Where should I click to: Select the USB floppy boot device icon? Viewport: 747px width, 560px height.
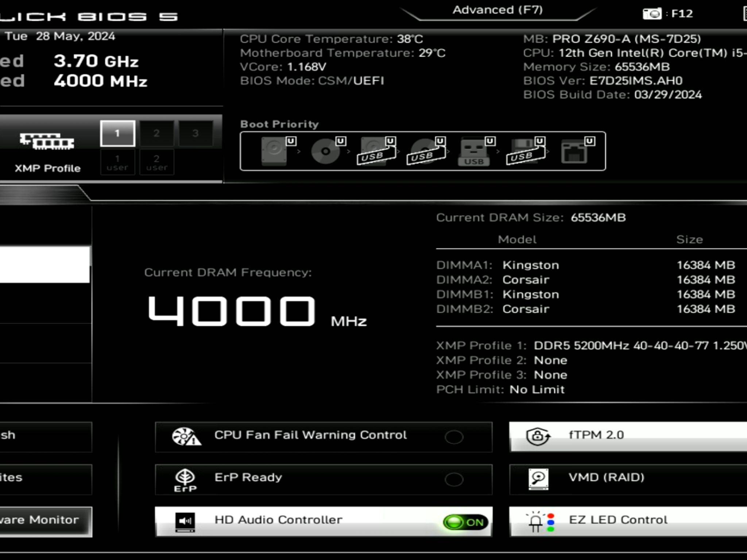tap(525, 151)
